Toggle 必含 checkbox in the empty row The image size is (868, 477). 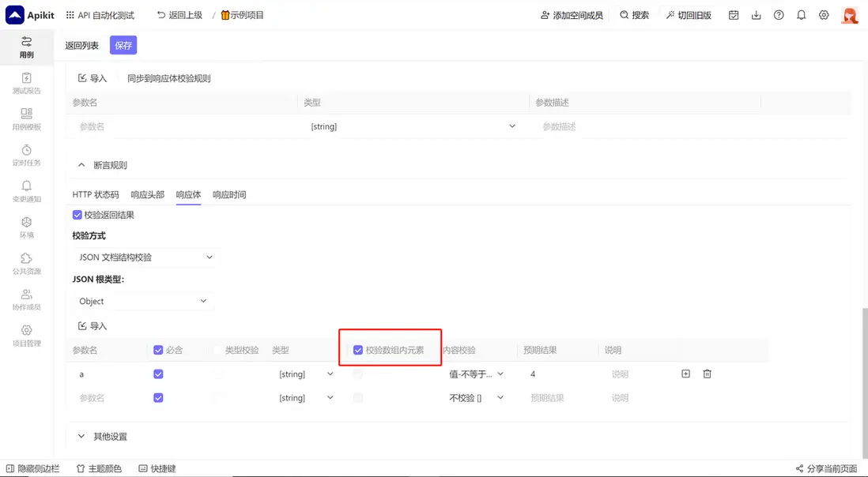(158, 398)
